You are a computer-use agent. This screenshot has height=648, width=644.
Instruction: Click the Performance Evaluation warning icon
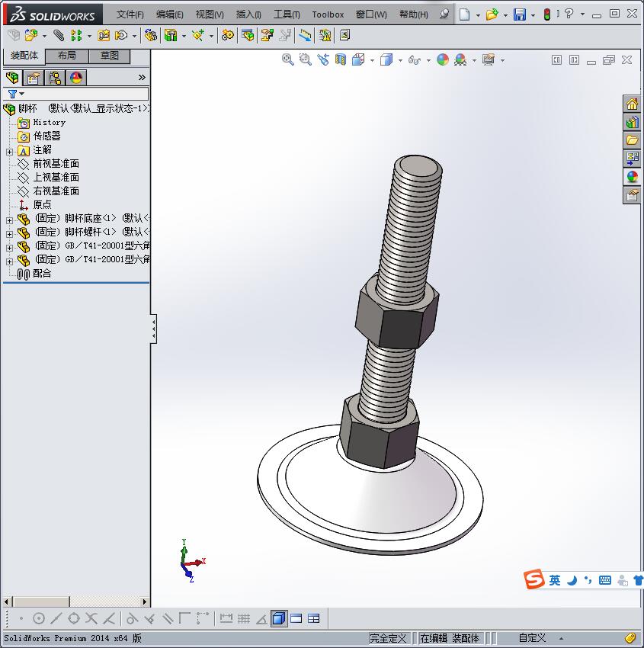pyautogui.click(x=325, y=36)
